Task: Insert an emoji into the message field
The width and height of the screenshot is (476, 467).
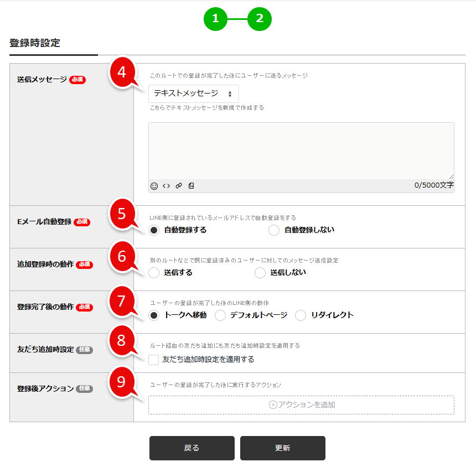Action: (x=154, y=185)
